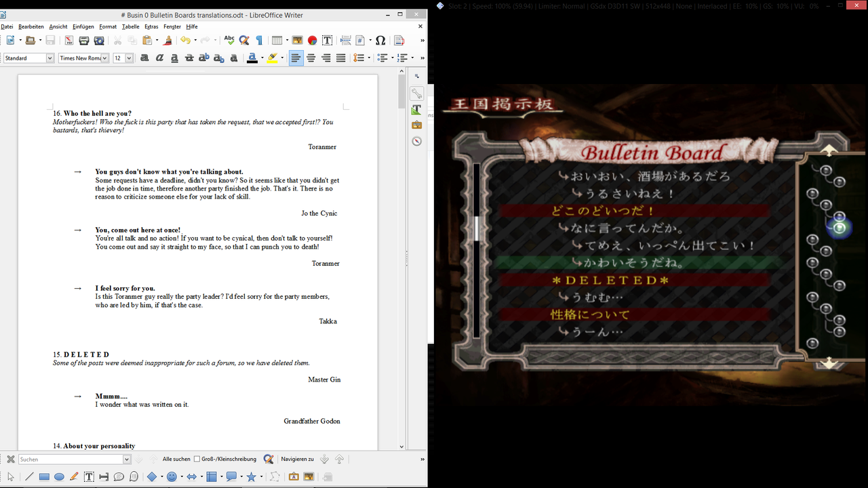The height and width of the screenshot is (488, 868).
Task: Select the ellipse drawing tool
Action: (x=59, y=477)
